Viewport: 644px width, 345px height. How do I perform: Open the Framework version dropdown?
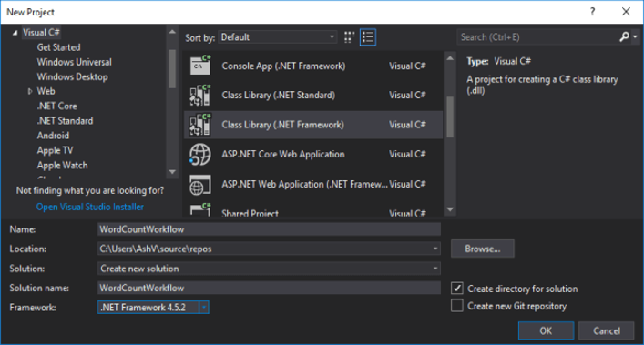tap(204, 308)
